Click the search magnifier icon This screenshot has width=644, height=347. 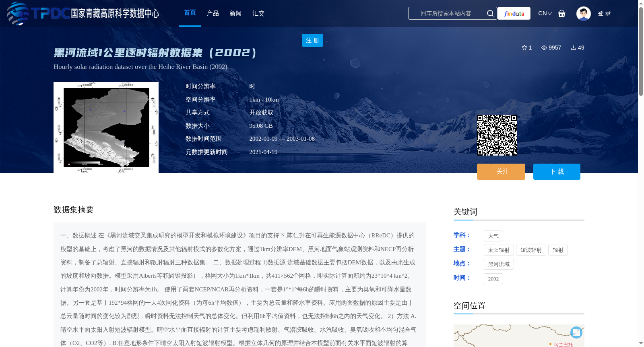click(490, 13)
